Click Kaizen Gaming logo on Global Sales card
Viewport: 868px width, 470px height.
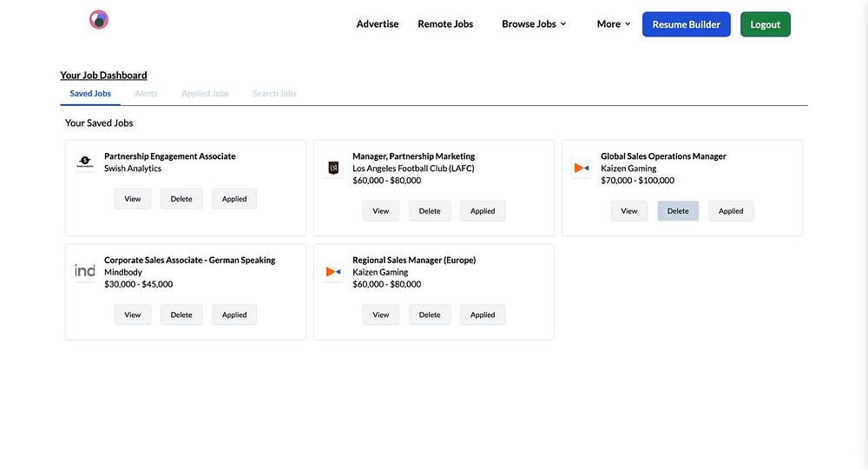582,168
